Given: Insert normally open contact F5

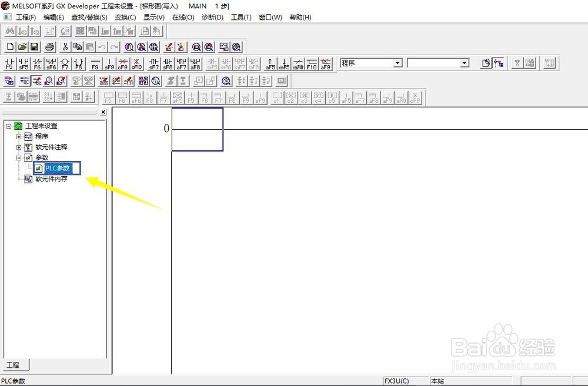Looking at the screenshot, I should point(9,63).
